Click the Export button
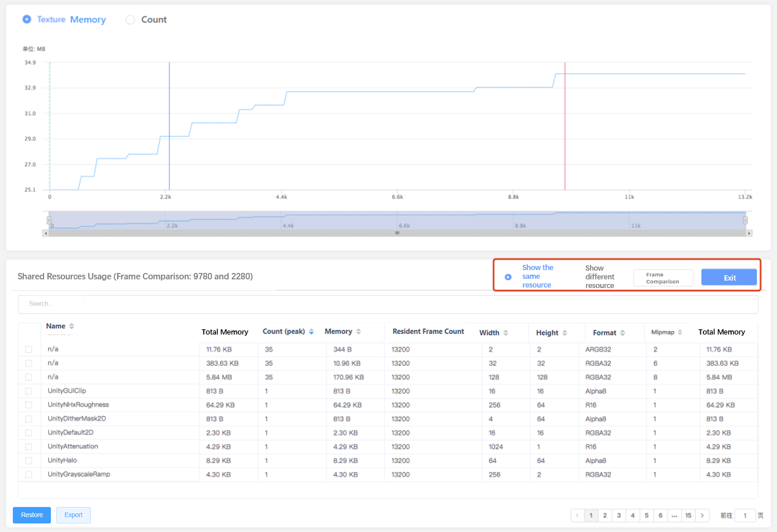Viewport: 777px width, 532px height. click(x=73, y=515)
